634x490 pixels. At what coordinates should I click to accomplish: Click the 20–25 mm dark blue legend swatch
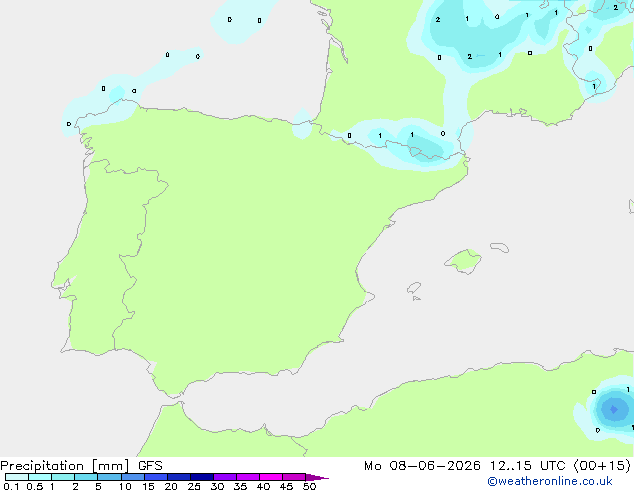179,477
